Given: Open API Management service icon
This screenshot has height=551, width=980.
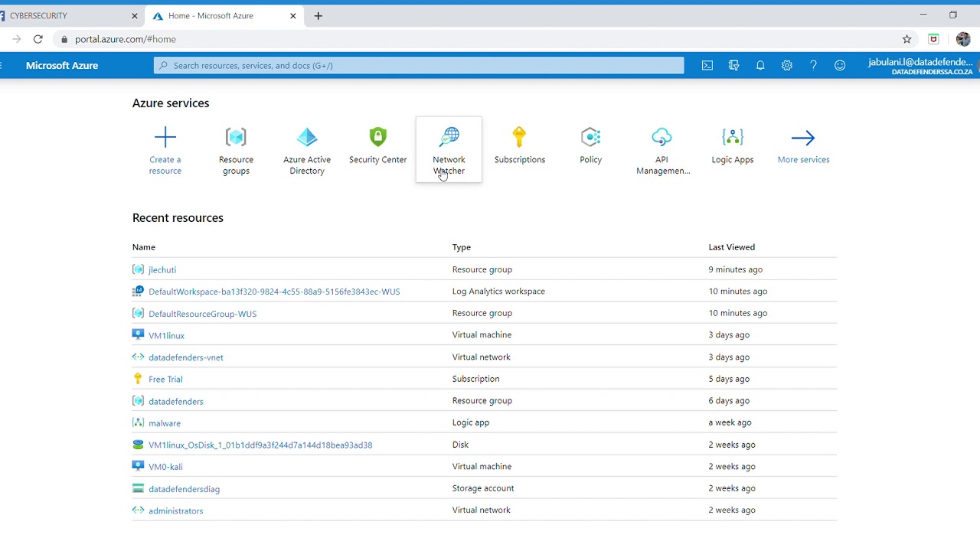Looking at the screenshot, I should click(662, 137).
